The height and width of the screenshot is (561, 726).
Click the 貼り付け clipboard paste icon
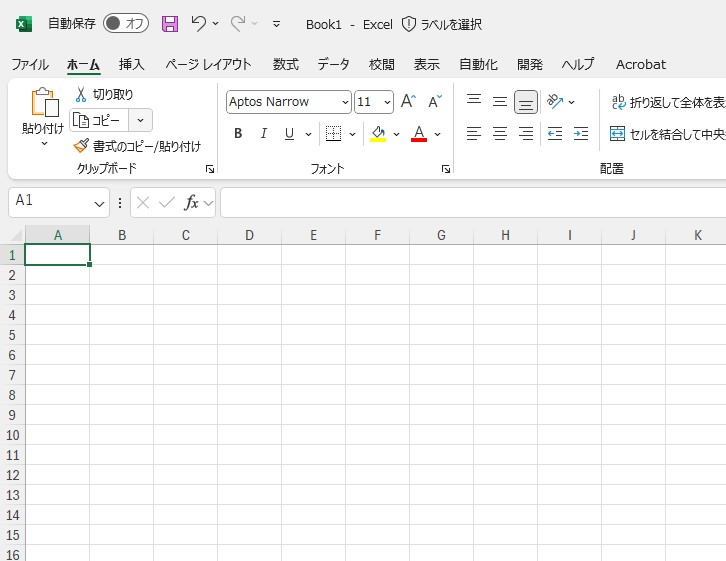tap(44, 102)
